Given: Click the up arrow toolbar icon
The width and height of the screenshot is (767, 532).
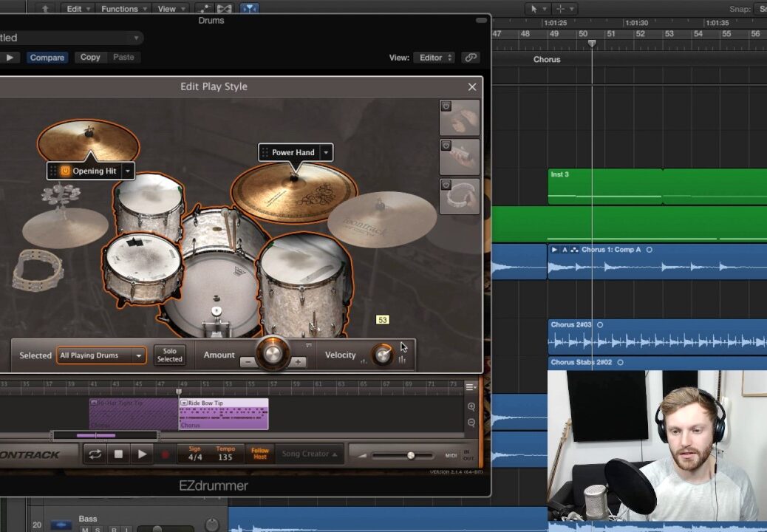Looking at the screenshot, I should coord(45,9).
